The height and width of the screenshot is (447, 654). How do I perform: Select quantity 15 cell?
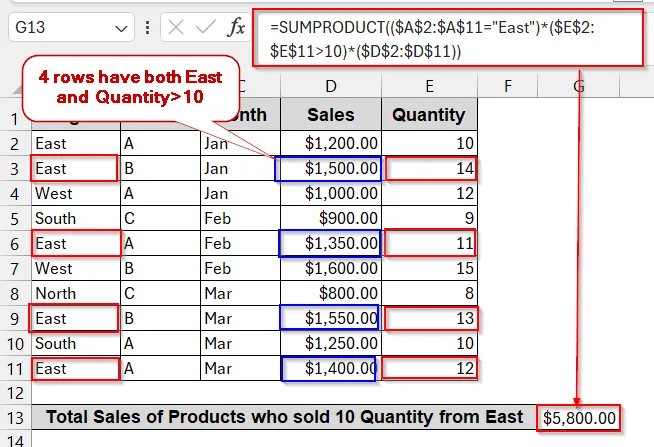429,269
